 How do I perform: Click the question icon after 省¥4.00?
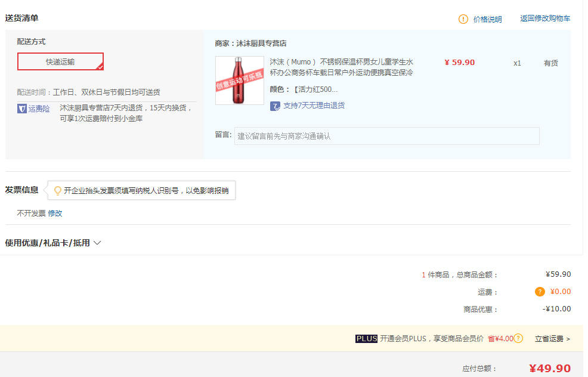(x=518, y=338)
